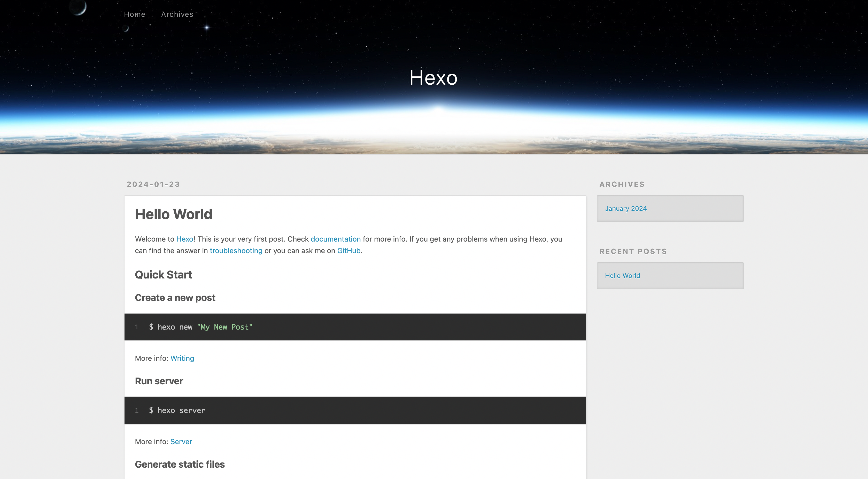Click the Generate static files heading
This screenshot has height=479, width=868.
(x=179, y=464)
